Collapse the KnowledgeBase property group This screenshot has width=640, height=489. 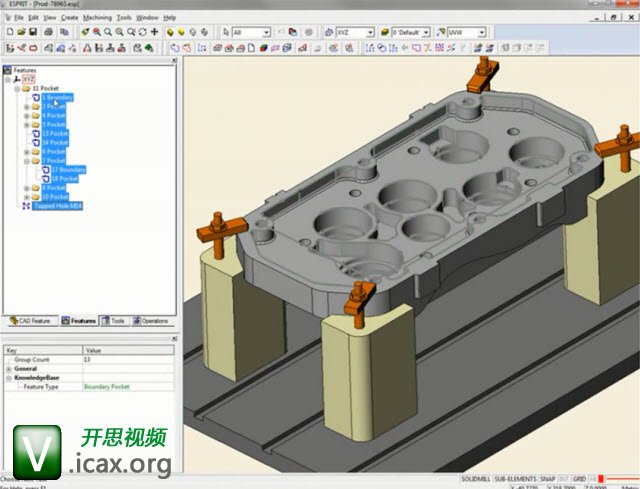[x=9, y=378]
